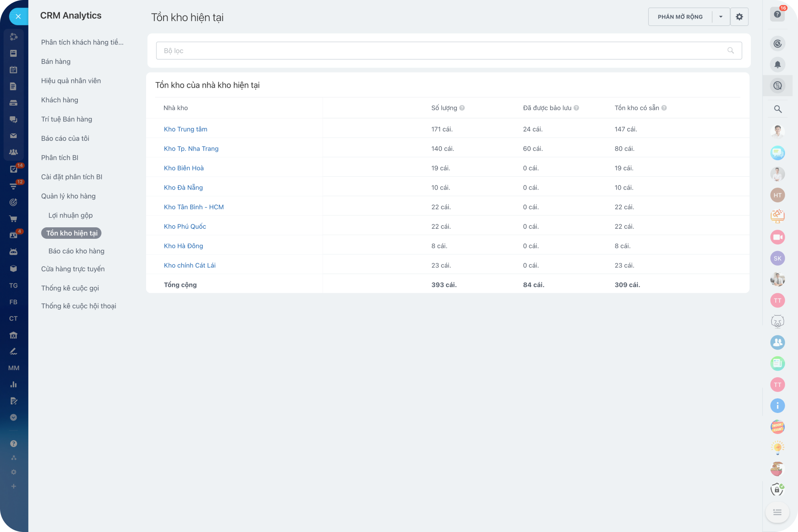Expand the Quản lý kho hàng section
The height and width of the screenshot is (532, 798).
point(68,196)
